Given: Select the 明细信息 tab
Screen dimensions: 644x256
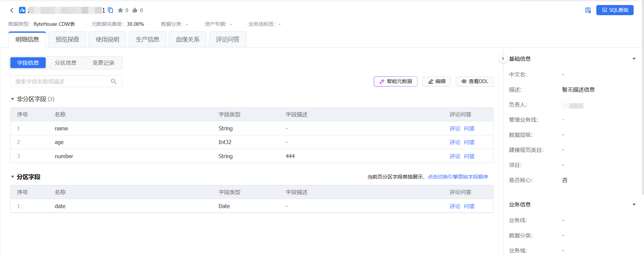Looking at the screenshot, I should coord(27,40).
